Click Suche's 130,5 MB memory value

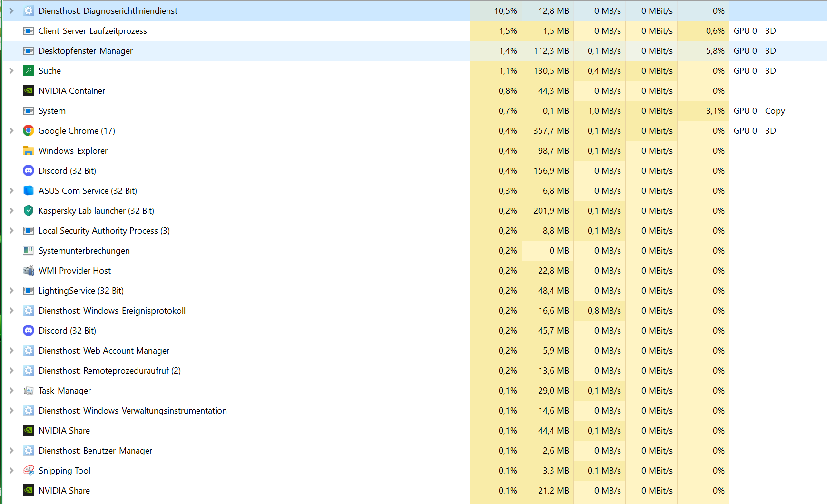[x=551, y=71]
